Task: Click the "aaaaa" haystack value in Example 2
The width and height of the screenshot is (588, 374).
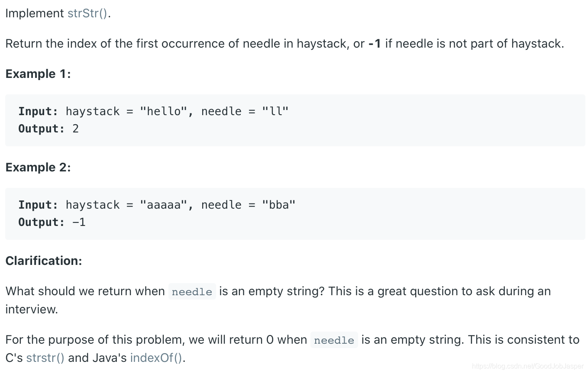Action: [164, 205]
